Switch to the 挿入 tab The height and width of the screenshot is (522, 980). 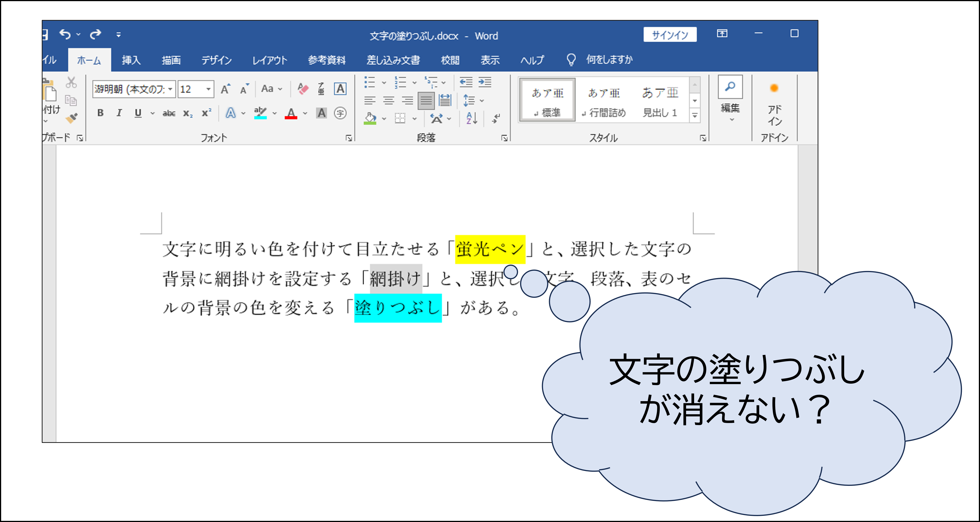pos(131,60)
